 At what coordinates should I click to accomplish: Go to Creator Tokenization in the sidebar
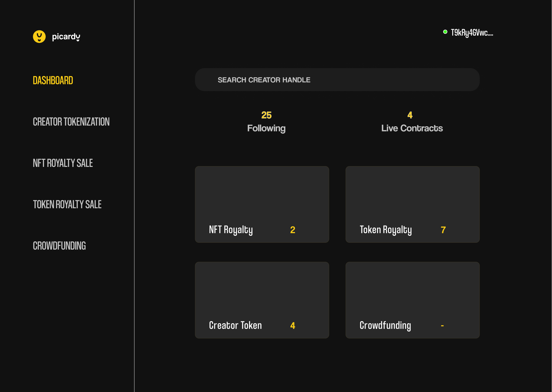[71, 122]
